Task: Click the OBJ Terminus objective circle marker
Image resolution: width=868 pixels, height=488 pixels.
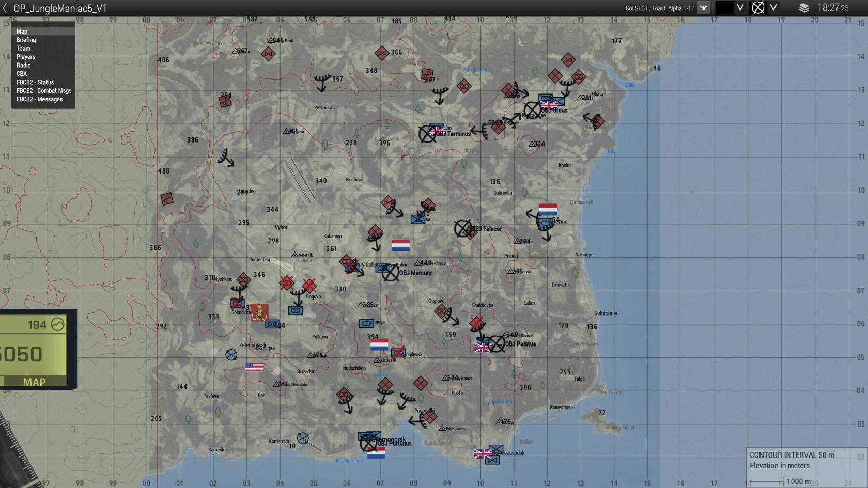Action: [x=427, y=134]
